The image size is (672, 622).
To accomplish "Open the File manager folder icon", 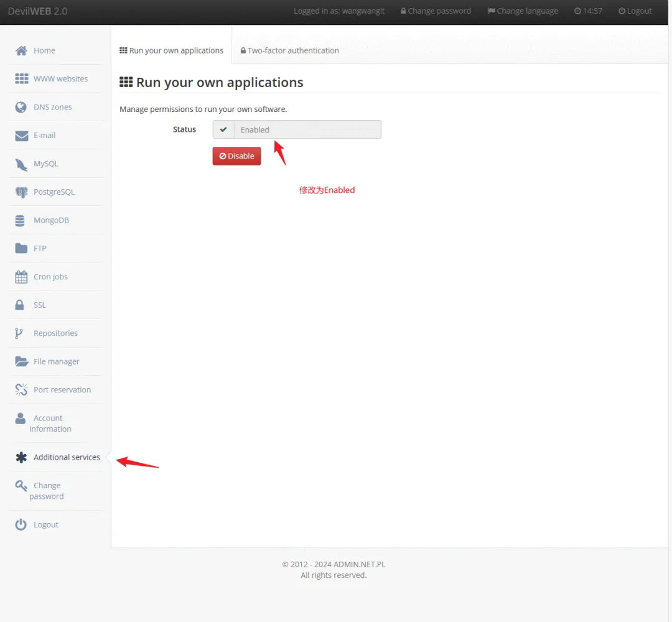I will coord(21,361).
